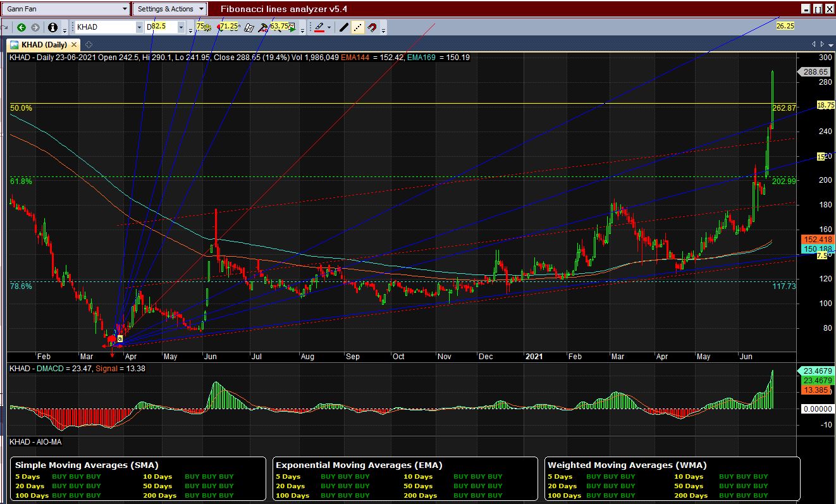836x504 pixels.
Task: Go back with the green arrow icon
Action: point(22,27)
